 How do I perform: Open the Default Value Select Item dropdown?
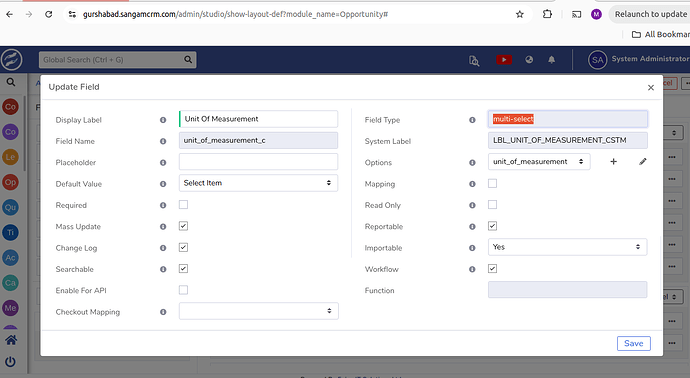258,183
